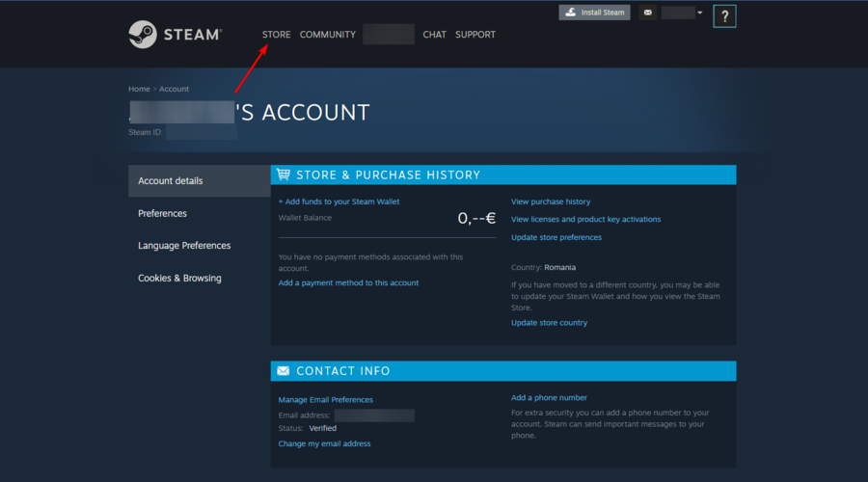Click the Install Steam button
Screen dimensions: 868x482
[594, 13]
